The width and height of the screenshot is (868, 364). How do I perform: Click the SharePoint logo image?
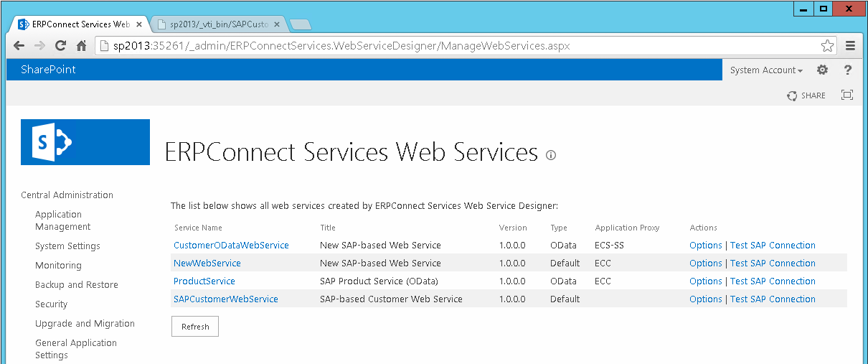coord(85,142)
